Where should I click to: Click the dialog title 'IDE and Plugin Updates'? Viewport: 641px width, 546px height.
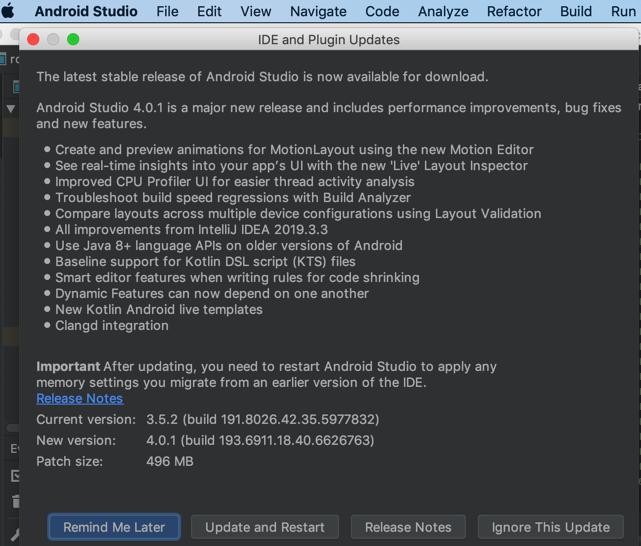329,40
